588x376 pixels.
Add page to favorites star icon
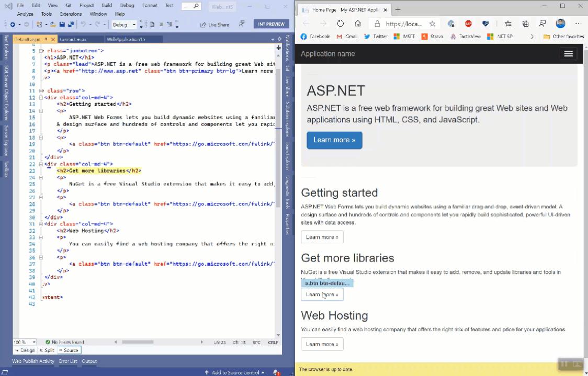coord(432,24)
